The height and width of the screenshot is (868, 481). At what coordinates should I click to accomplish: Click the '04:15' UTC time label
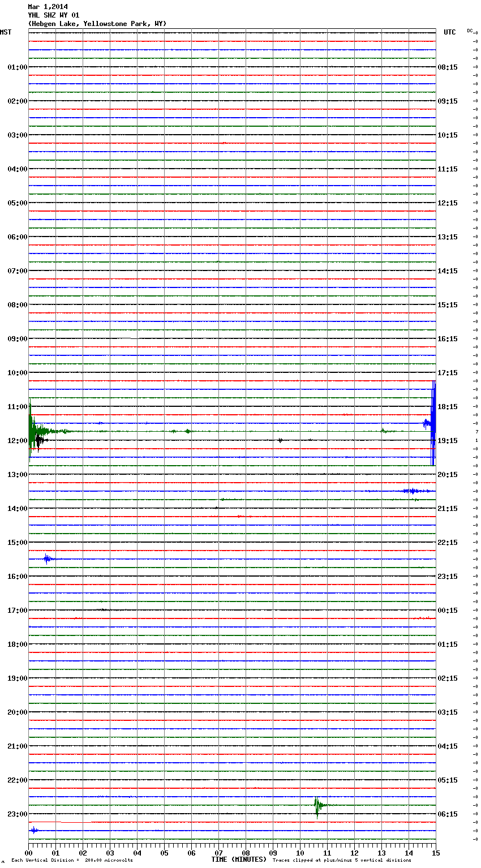[448, 746]
